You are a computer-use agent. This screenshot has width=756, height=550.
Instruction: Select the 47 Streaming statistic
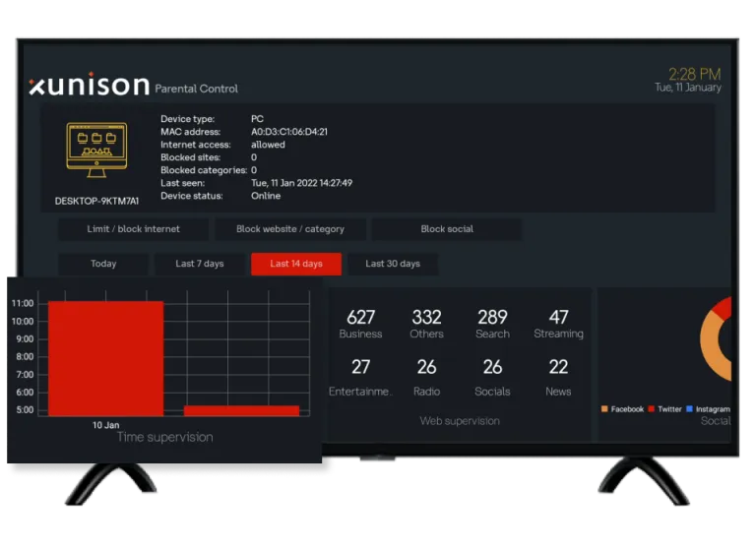(558, 324)
